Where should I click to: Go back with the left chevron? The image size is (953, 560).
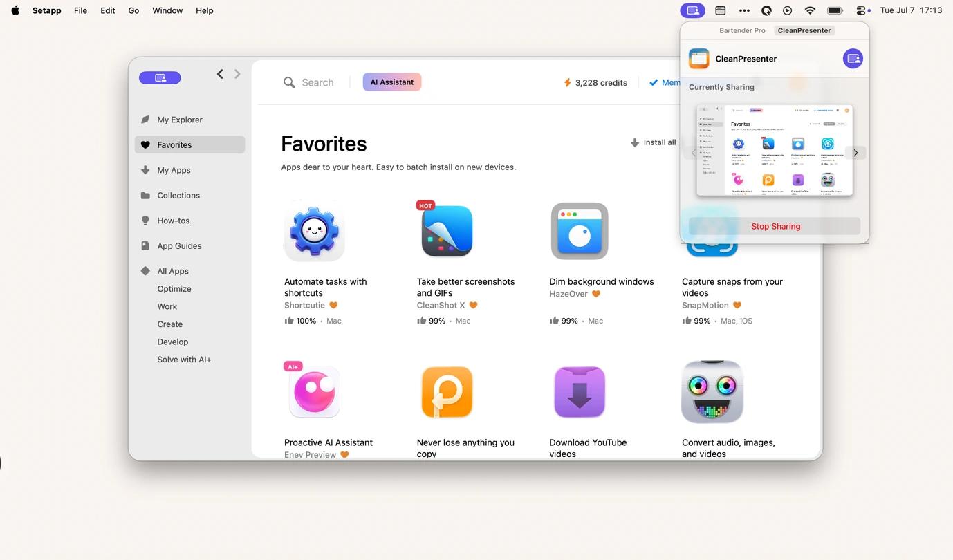(220, 74)
